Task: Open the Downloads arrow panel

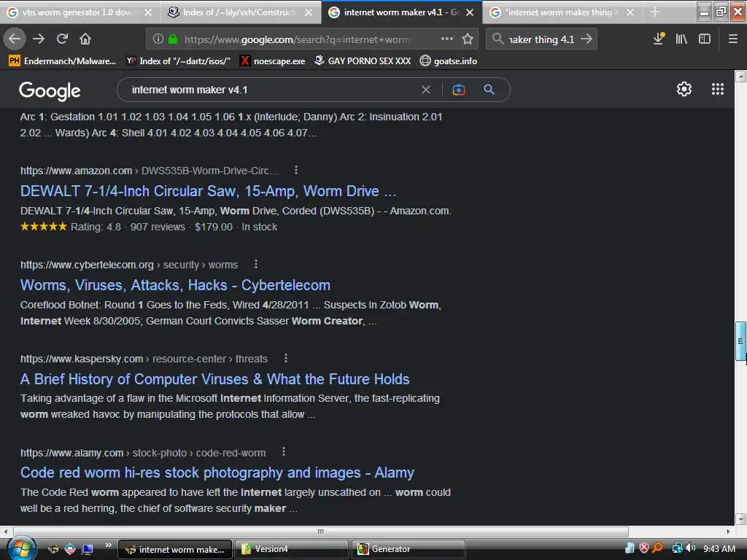Action: click(659, 39)
